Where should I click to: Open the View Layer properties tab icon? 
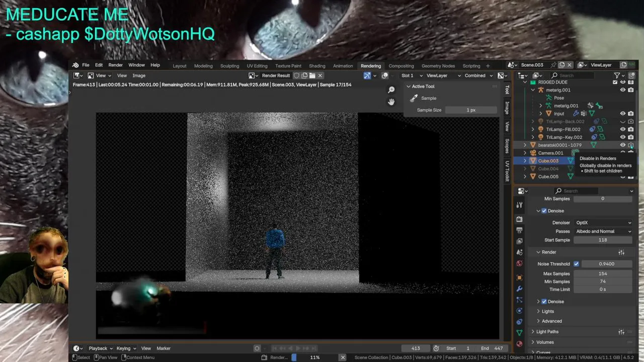tap(519, 241)
